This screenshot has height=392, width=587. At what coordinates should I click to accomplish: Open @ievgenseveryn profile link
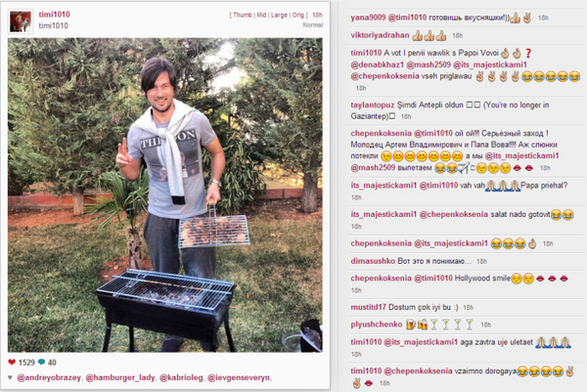[239, 377]
